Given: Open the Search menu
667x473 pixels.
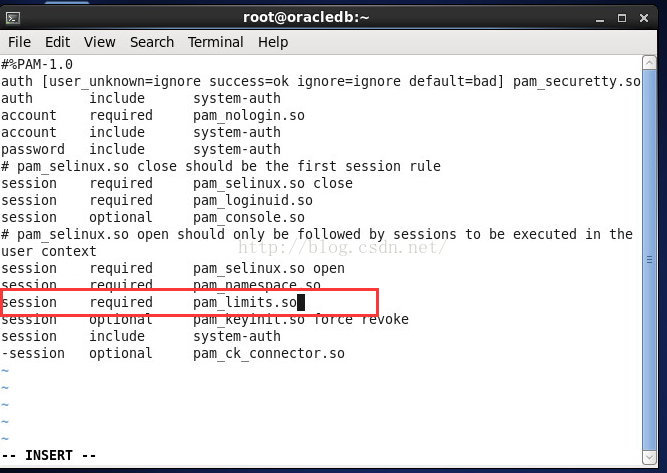Looking at the screenshot, I should [x=152, y=42].
